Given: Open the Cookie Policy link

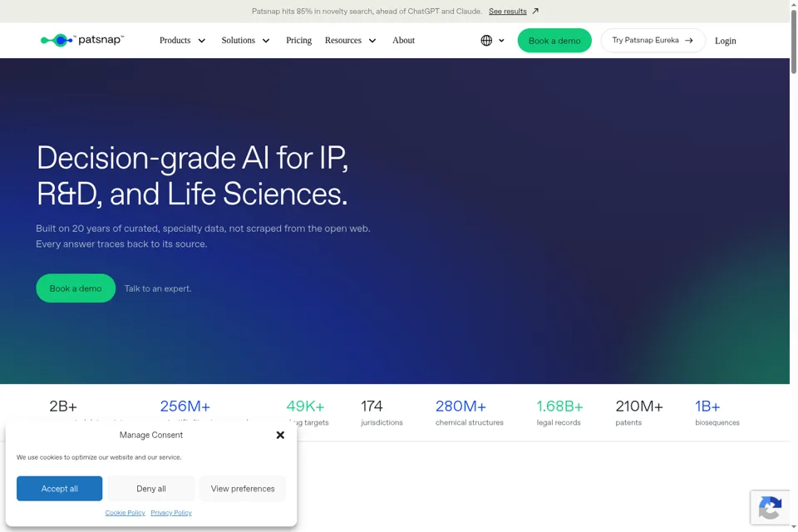Looking at the screenshot, I should (x=126, y=513).
